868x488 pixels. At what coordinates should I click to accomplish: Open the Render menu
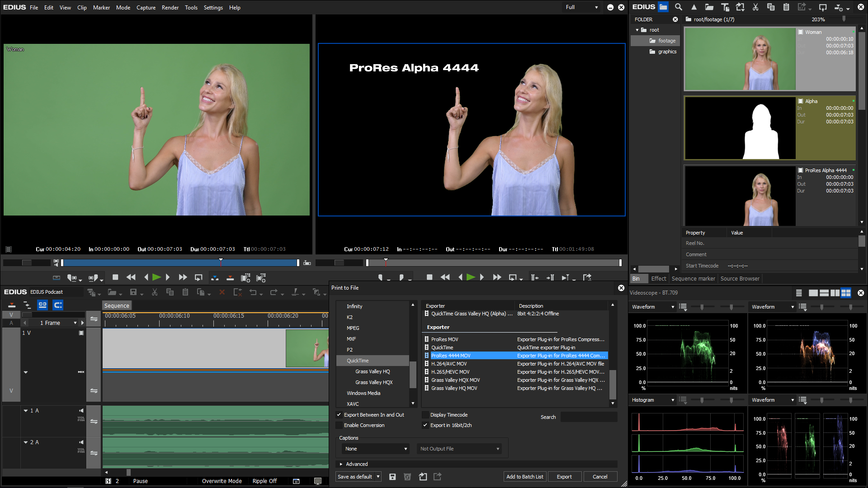(170, 7)
